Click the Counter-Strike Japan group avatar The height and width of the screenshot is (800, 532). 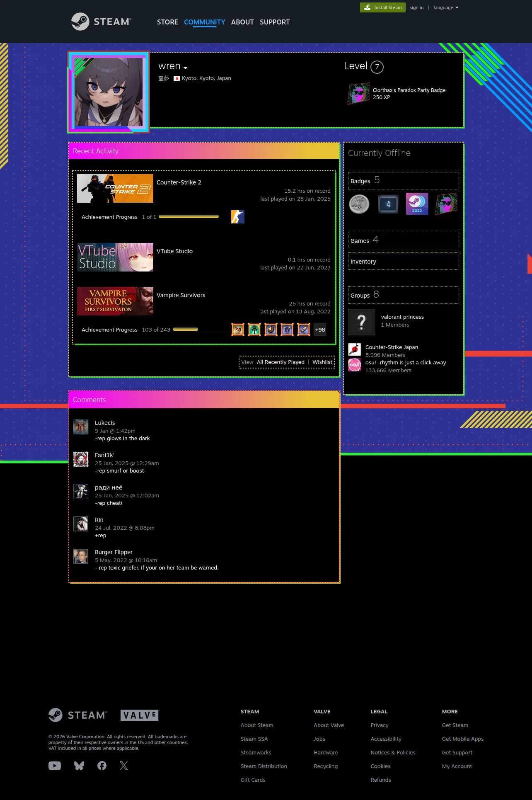[355, 349]
